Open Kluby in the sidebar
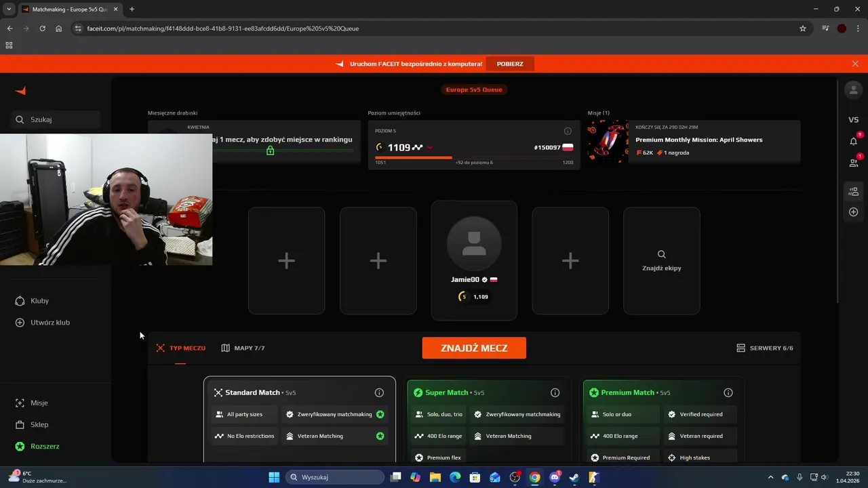 tap(39, 301)
